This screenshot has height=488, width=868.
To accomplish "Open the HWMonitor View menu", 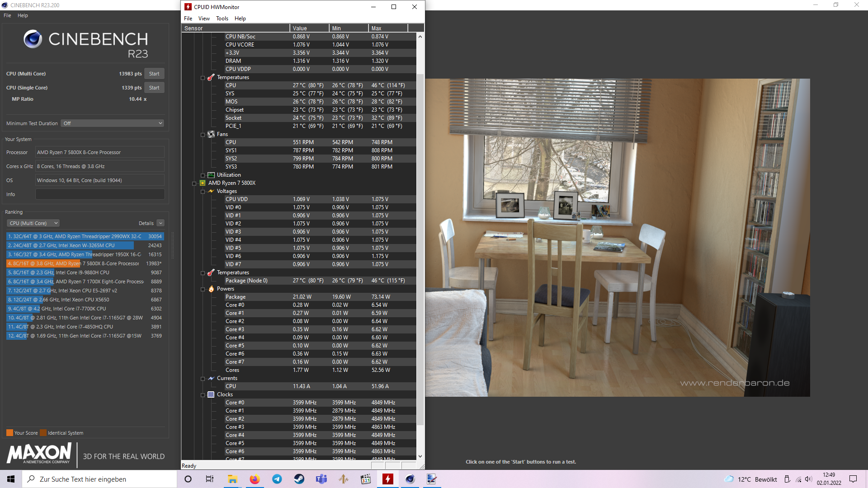I will [x=204, y=19].
